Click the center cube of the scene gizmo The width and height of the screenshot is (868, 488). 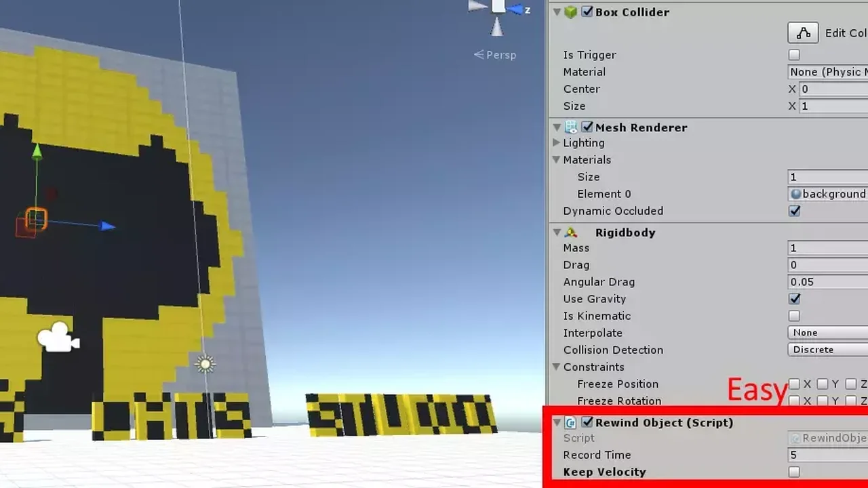pos(498,6)
